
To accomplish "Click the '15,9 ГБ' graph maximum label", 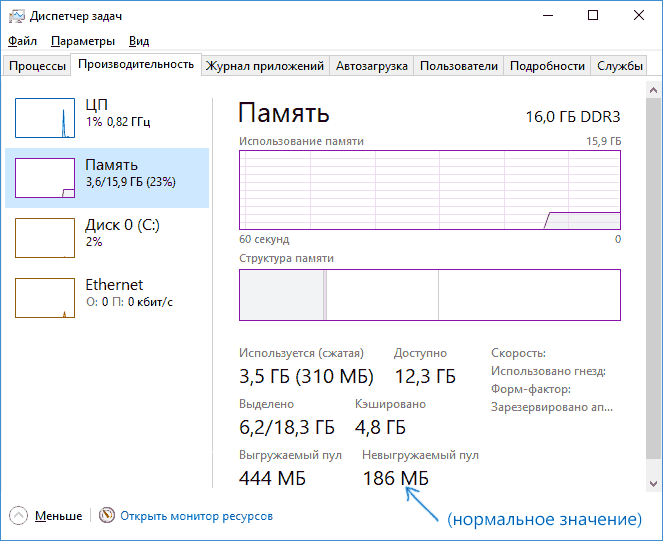I will [603, 141].
